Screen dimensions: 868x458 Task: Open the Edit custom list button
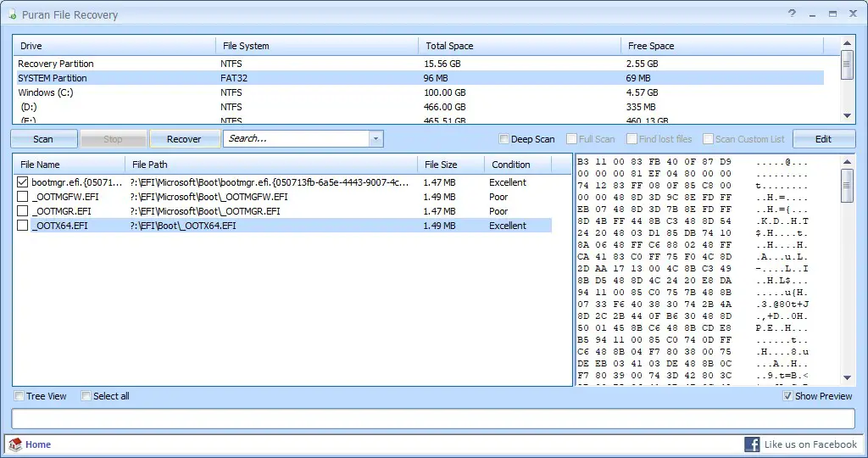(824, 139)
